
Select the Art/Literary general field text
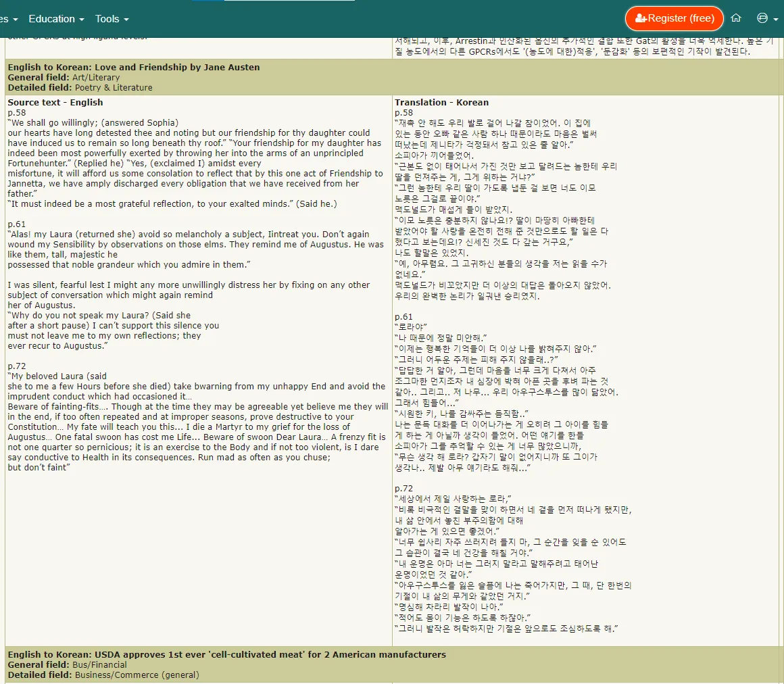[x=95, y=77]
